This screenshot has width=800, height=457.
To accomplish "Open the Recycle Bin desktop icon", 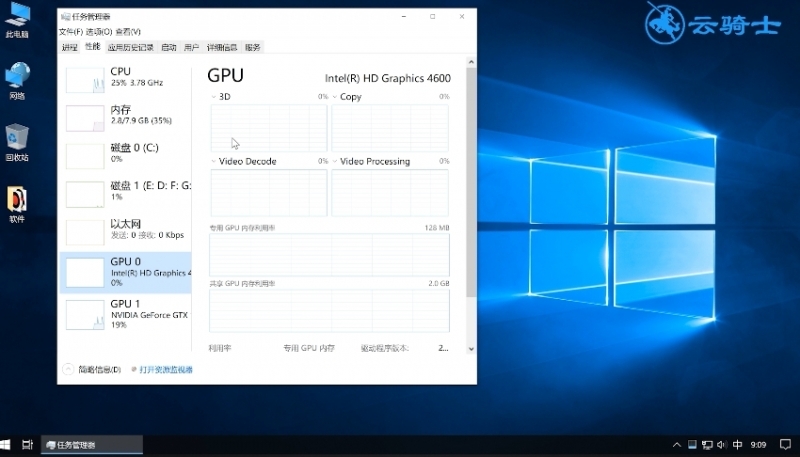I will pyautogui.click(x=17, y=142).
